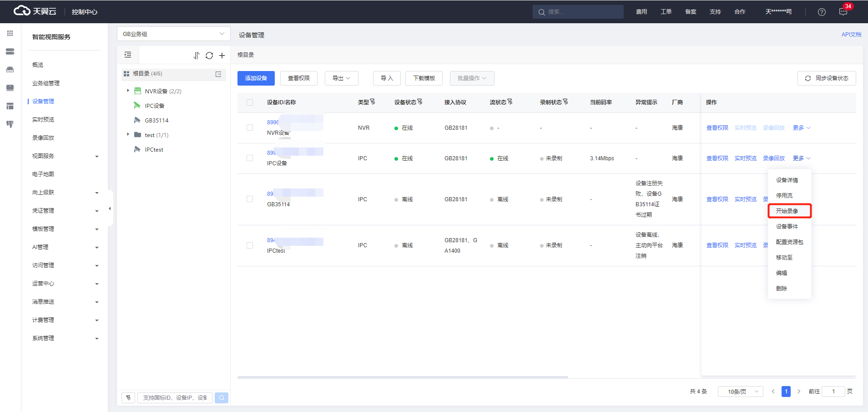Image resolution: width=868 pixels, height=412 pixels.
Task: Select IPCtest in the tree
Action: pyautogui.click(x=154, y=150)
